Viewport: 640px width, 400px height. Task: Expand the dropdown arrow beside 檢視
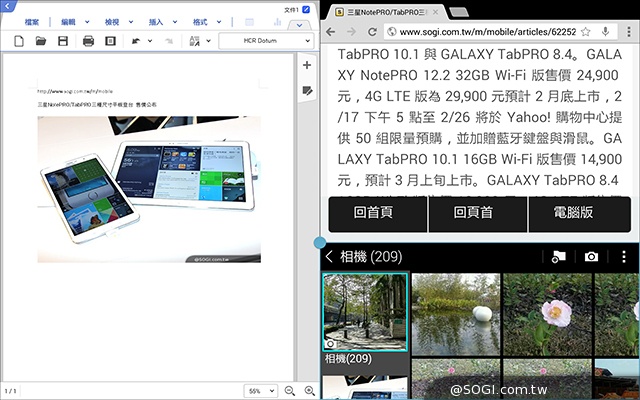click(131, 22)
